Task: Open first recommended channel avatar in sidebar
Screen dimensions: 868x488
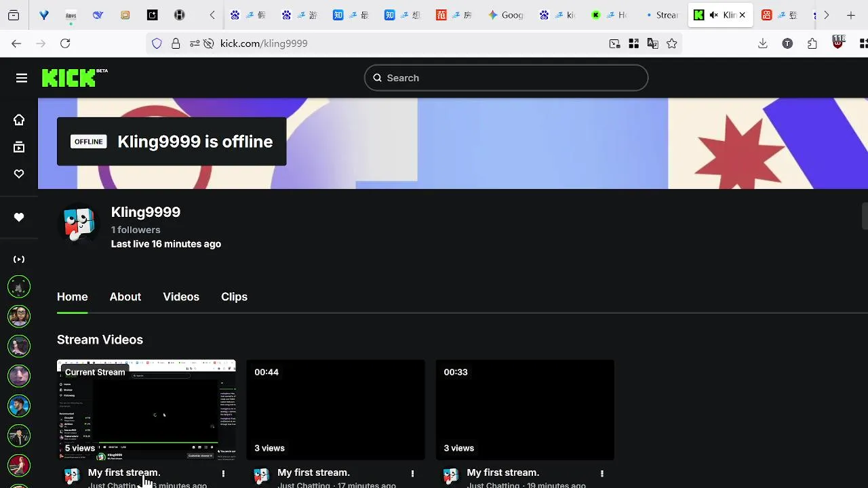Action: click(x=19, y=287)
